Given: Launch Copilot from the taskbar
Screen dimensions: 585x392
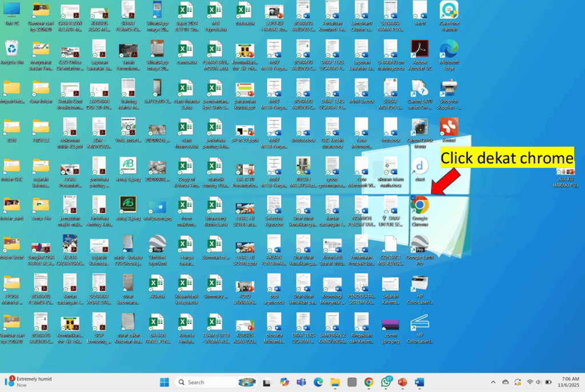Looking at the screenshot, I should click(285, 382).
